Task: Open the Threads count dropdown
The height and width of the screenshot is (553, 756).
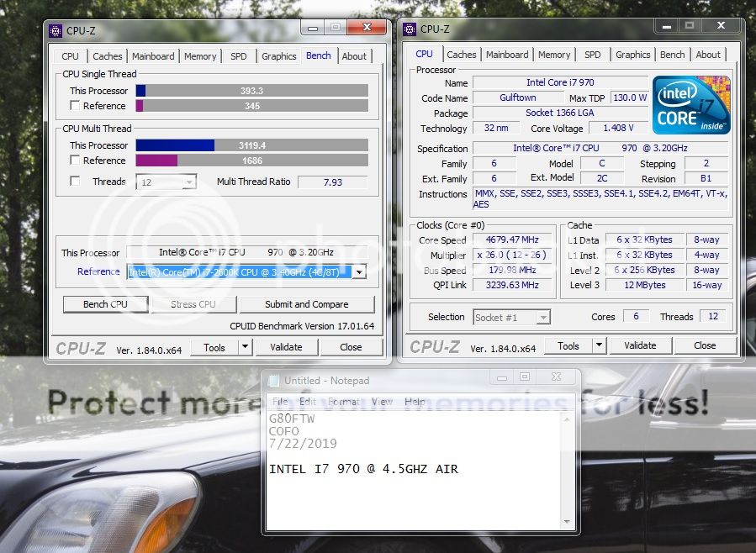Action: (188, 182)
